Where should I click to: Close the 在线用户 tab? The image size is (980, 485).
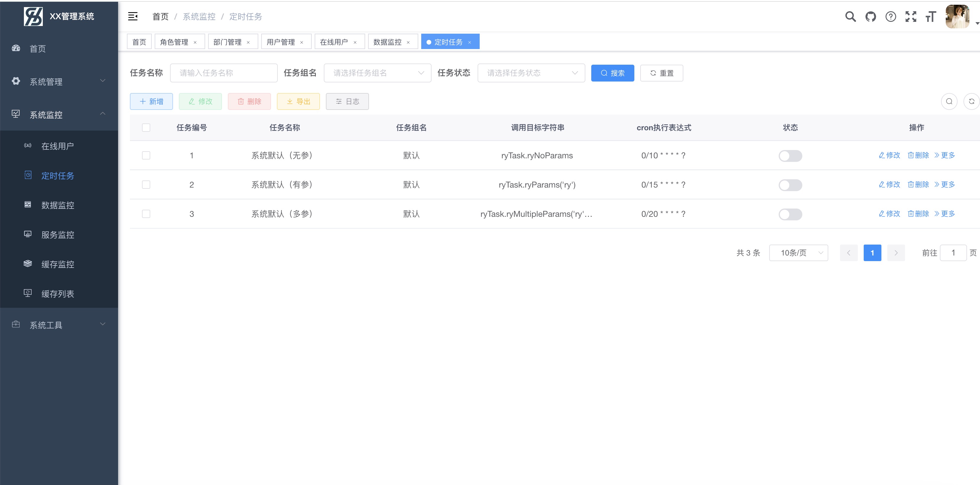click(355, 42)
